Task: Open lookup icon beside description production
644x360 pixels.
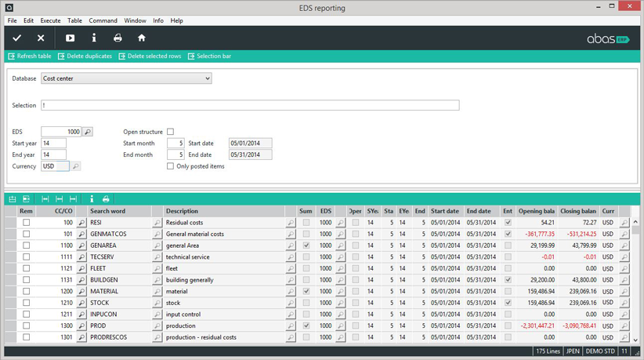Action: [291, 326]
